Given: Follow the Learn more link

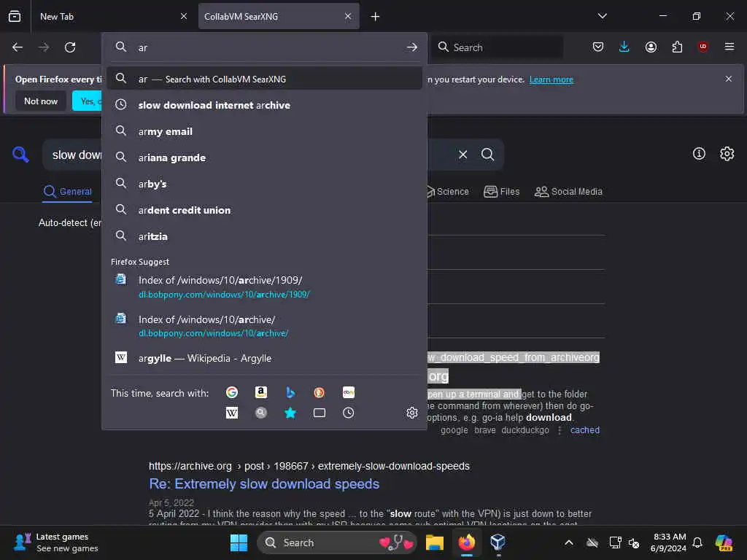Looking at the screenshot, I should (551, 79).
